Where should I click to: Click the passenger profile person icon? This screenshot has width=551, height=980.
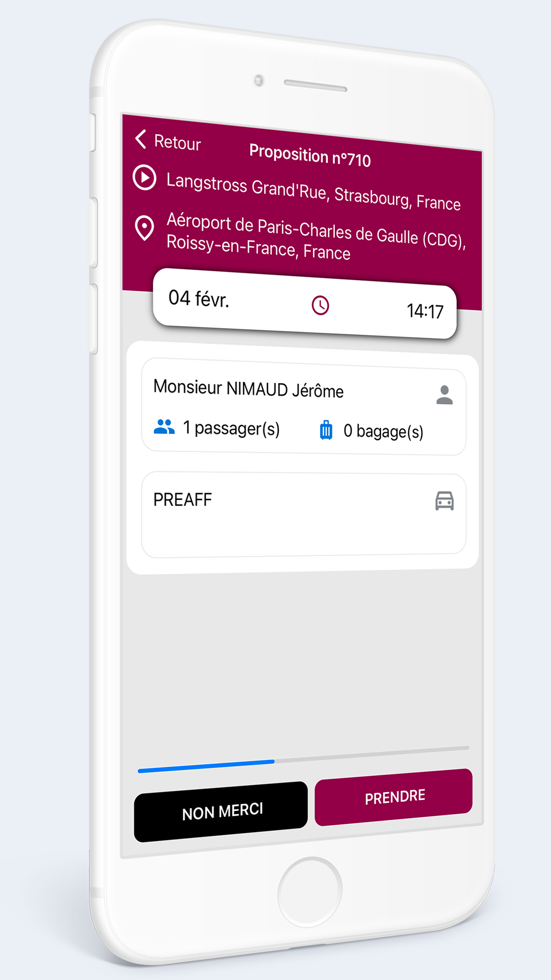[x=445, y=395]
